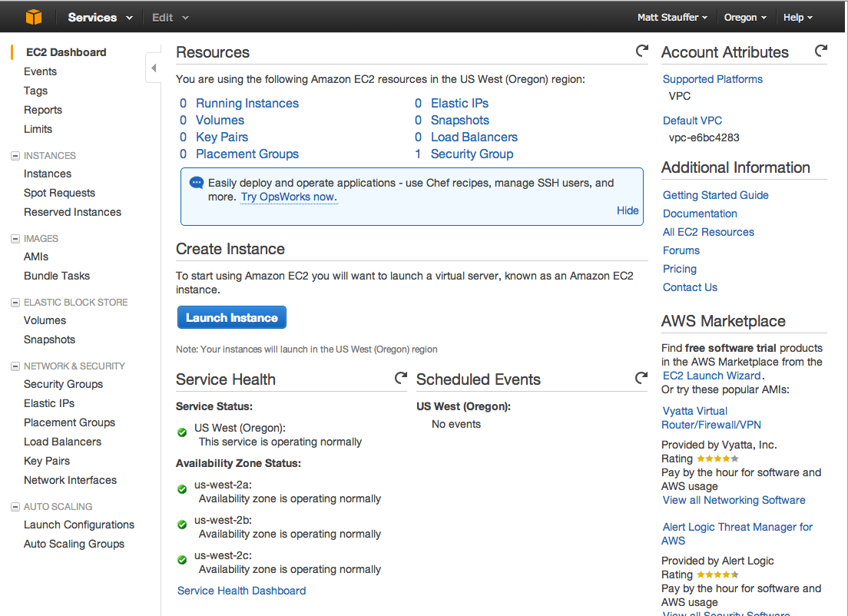Click the us-west-2b green check icon

click(x=182, y=525)
